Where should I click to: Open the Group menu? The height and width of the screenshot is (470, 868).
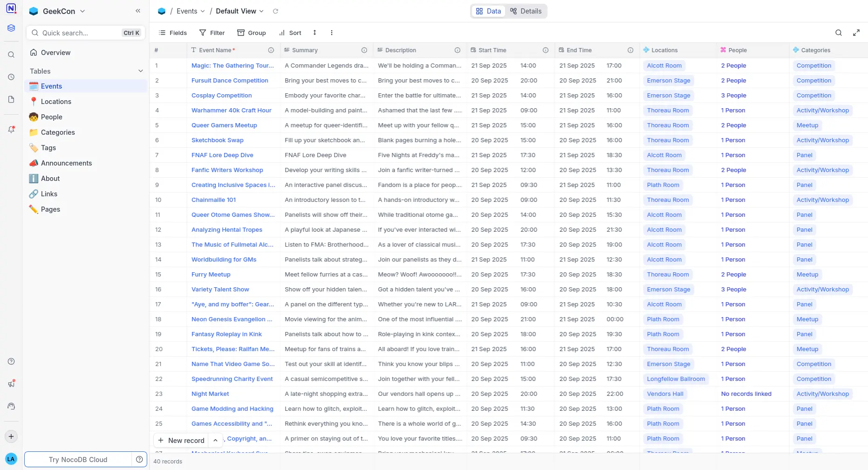(252, 33)
